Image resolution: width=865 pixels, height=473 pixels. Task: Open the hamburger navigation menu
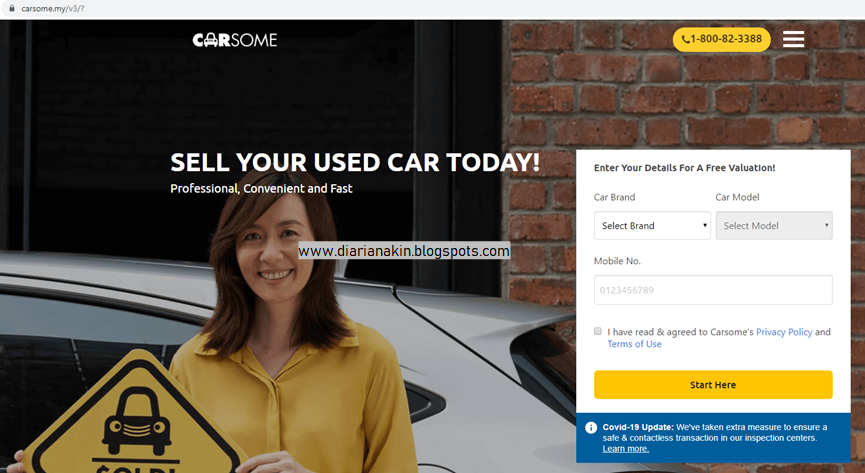793,39
